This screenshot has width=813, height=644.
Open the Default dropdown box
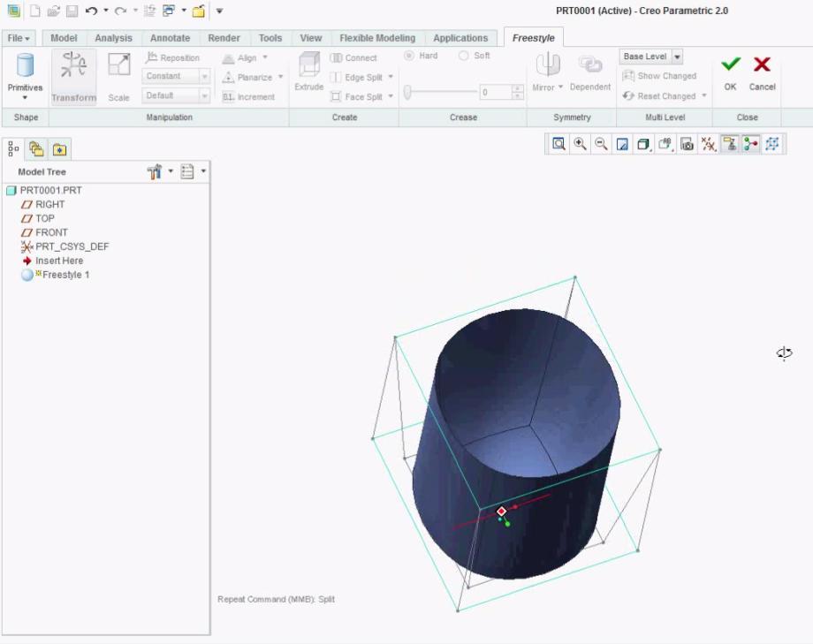(x=176, y=95)
